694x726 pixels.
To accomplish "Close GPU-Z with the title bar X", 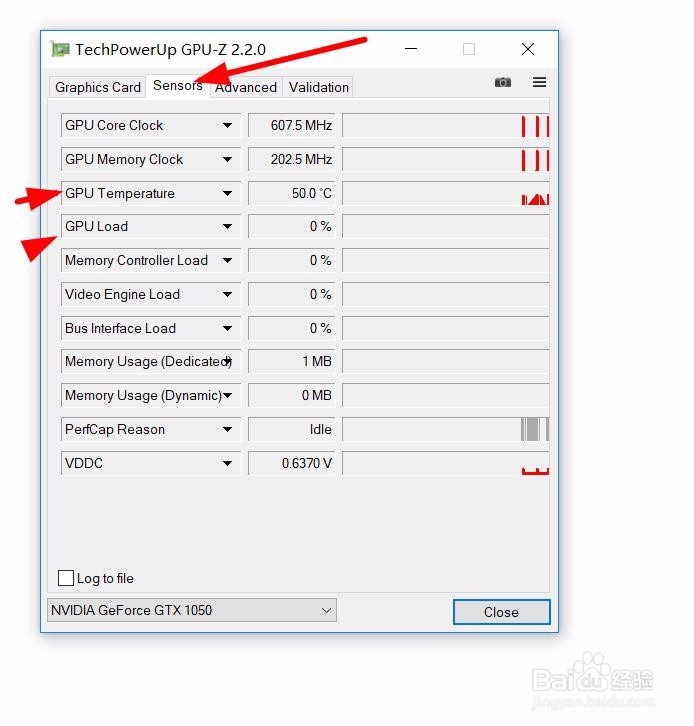I will click(x=528, y=49).
